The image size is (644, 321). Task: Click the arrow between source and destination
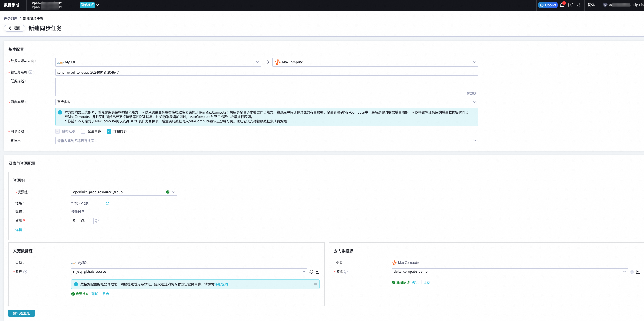[x=267, y=62]
